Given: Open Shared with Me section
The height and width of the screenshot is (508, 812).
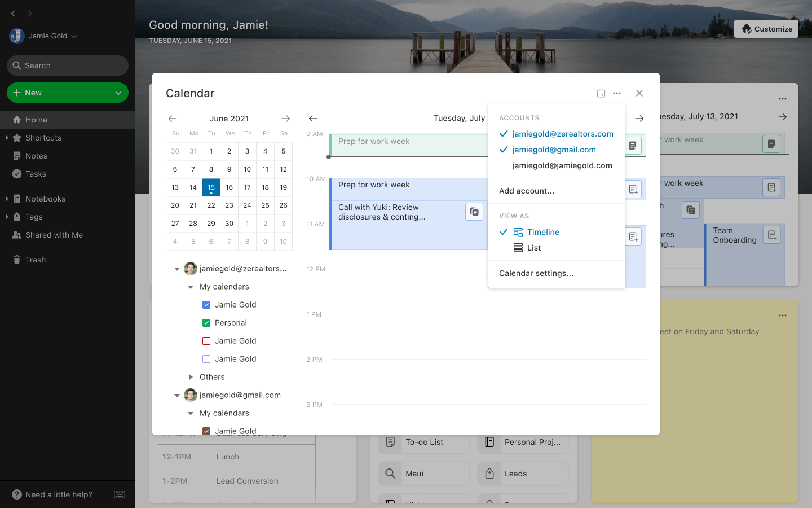Looking at the screenshot, I should pos(54,235).
